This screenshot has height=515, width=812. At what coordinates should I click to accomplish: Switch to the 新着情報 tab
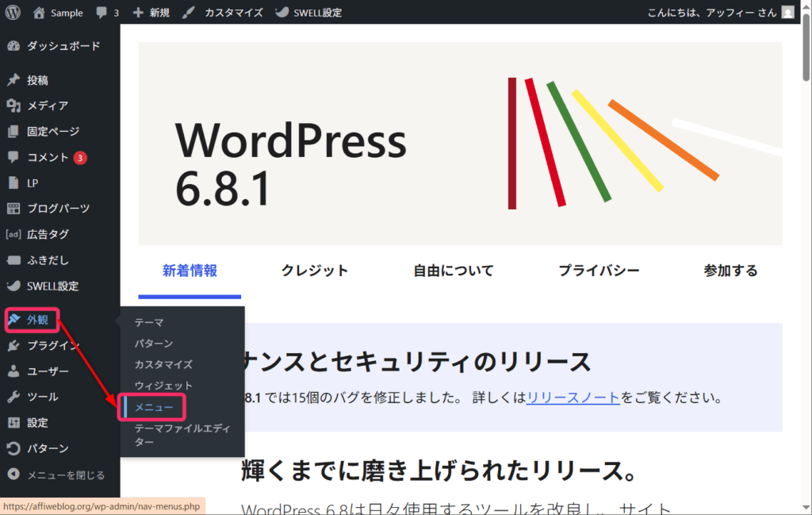click(x=190, y=271)
